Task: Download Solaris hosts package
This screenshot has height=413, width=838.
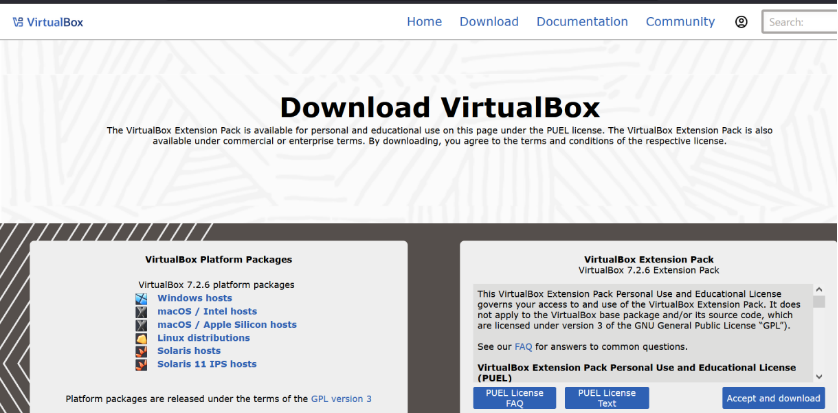Action: 189,351
